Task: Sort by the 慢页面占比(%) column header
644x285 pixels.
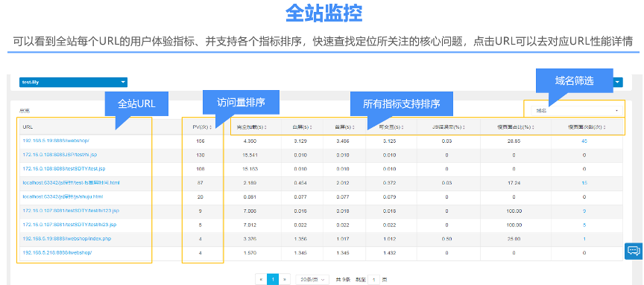Action: click(x=516, y=127)
